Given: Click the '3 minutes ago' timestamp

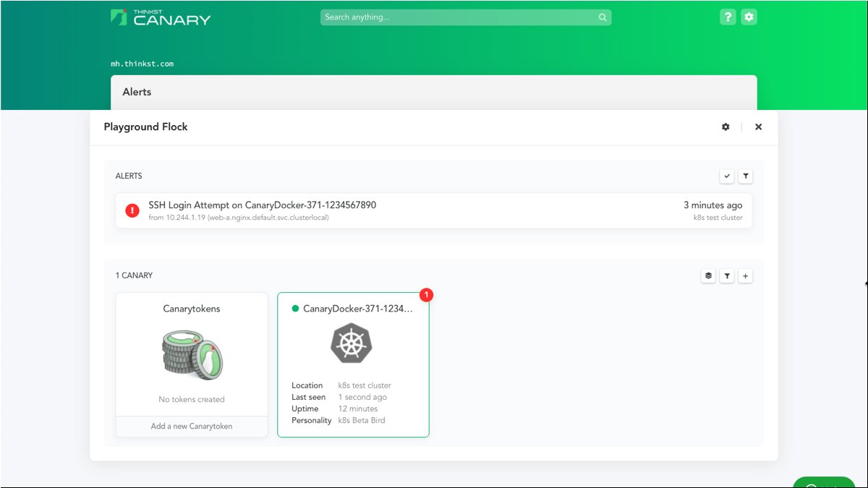Looking at the screenshot, I should coord(713,205).
